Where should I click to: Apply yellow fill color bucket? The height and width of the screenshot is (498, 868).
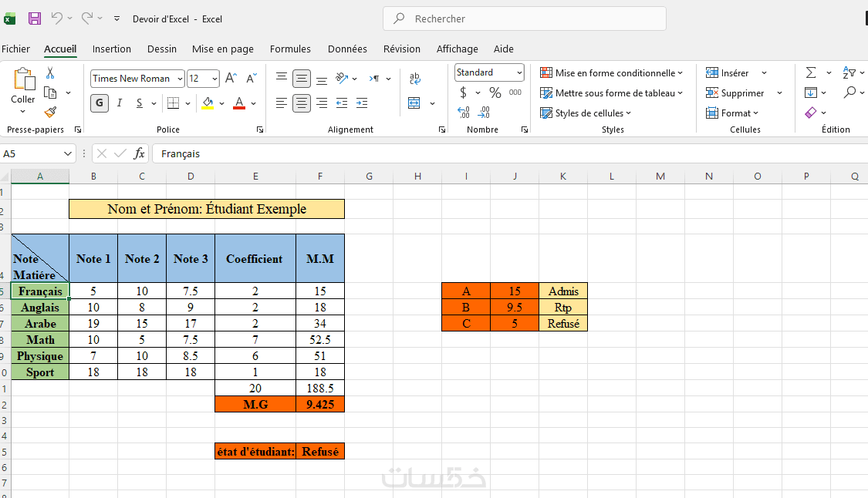click(x=208, y=103)
